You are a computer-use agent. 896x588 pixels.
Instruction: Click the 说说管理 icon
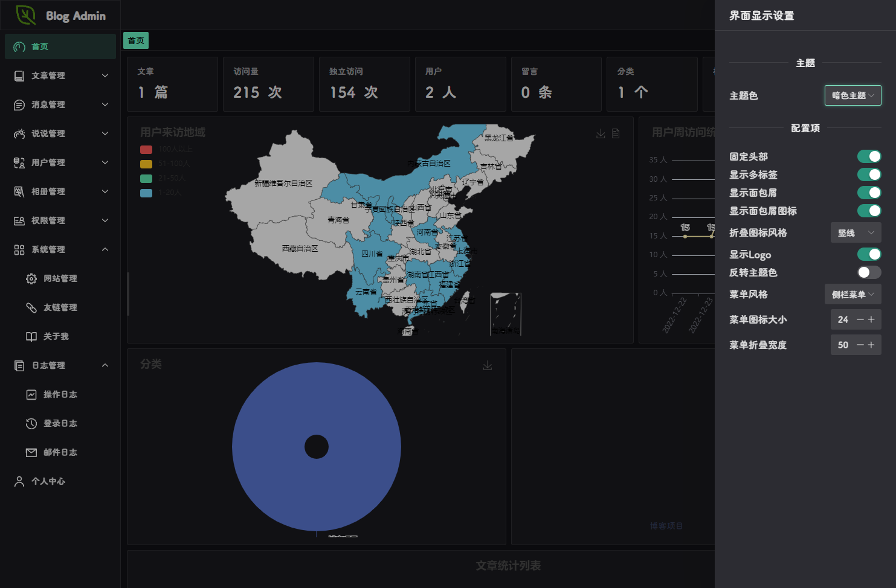click(x=19, y=133)
